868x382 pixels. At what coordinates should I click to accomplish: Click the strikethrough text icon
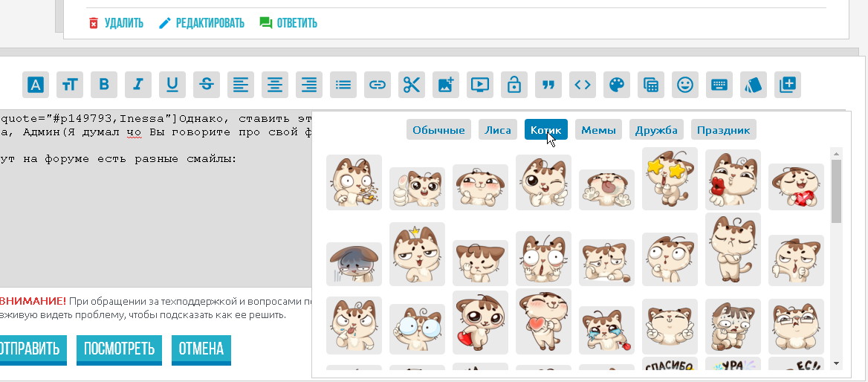pos(207,85)
